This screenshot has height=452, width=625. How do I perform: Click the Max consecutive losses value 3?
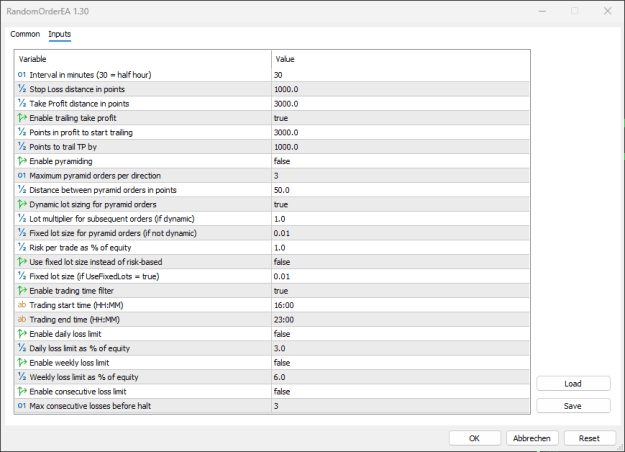pos(276,406)
